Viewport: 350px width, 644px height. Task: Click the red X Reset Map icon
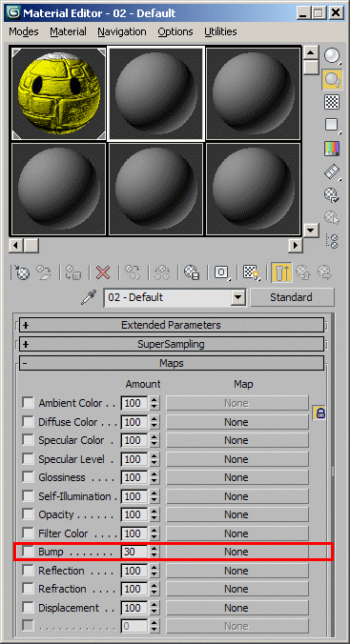(x=103, y=272)
